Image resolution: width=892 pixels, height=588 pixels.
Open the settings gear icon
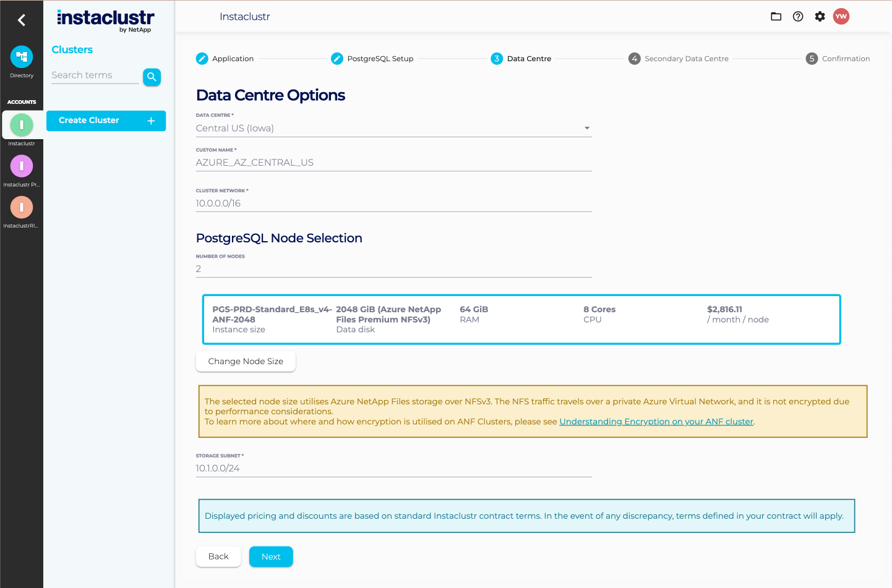tap(820, 17)
